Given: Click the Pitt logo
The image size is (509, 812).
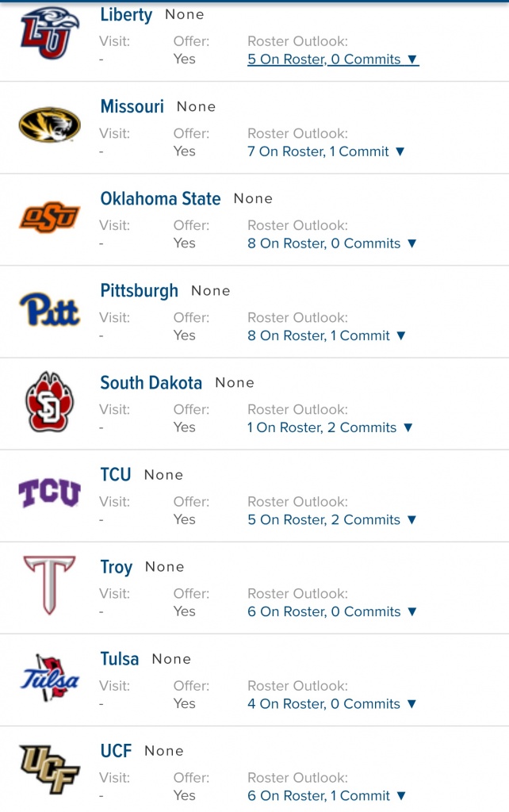Looking at the screenshot, I should pyautogui.click(x=49, y=309).
